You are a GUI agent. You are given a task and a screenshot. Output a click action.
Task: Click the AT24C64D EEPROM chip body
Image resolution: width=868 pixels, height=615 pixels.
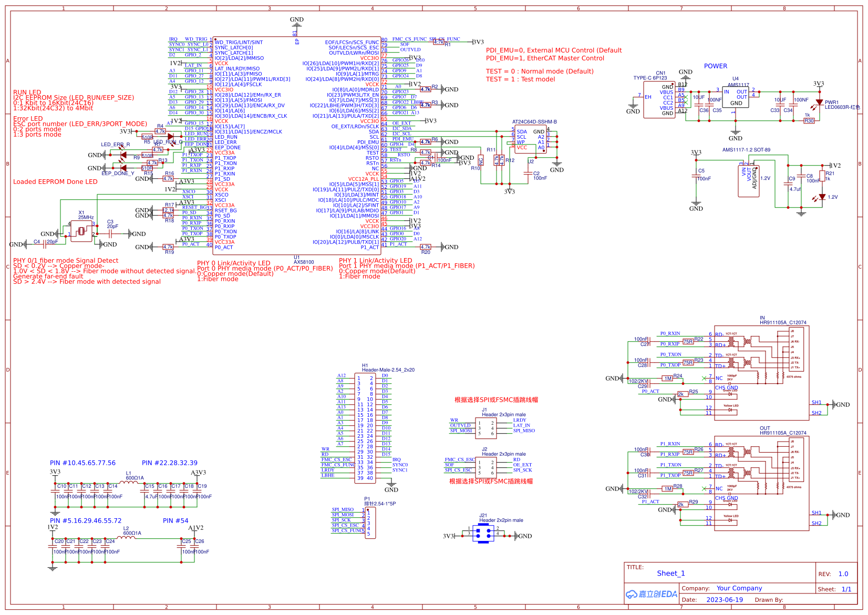coord(530,140)
